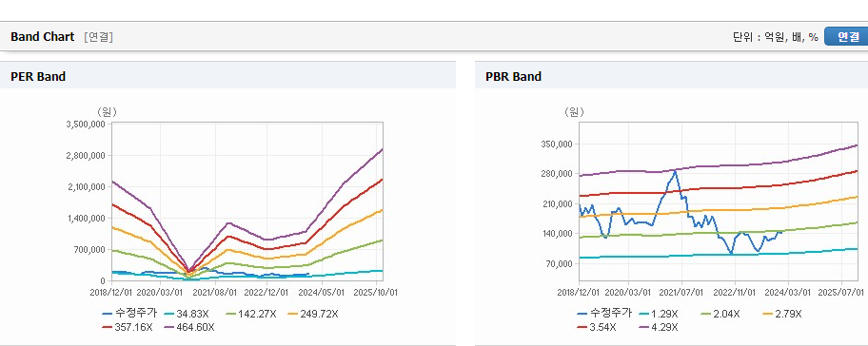The height and width of the screenshot is (346, 868).
Task: Toggle 357.16X series in PER legend
Action: pyautogui.click(x=128, y=327)
